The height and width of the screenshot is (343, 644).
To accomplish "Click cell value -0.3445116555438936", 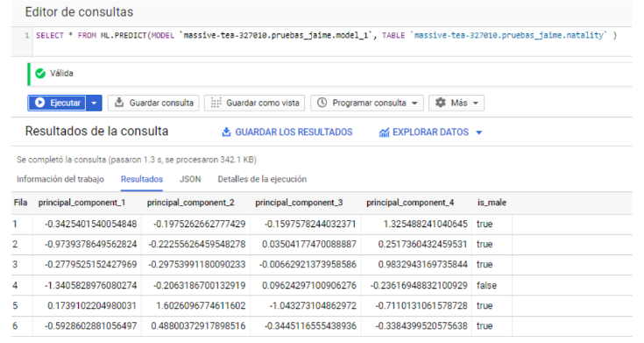I will pyautogui.click(x=310, y=325).
